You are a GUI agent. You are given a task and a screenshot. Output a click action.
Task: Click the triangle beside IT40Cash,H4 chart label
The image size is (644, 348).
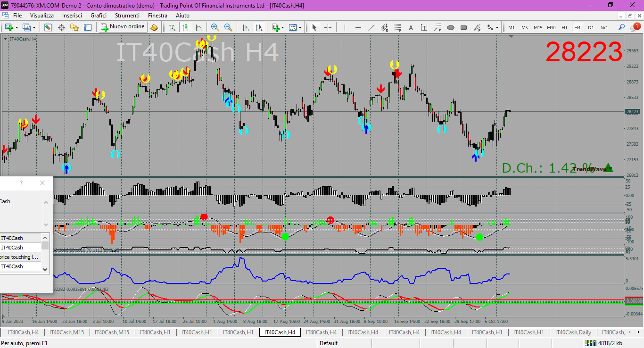[x=6, y=39]
